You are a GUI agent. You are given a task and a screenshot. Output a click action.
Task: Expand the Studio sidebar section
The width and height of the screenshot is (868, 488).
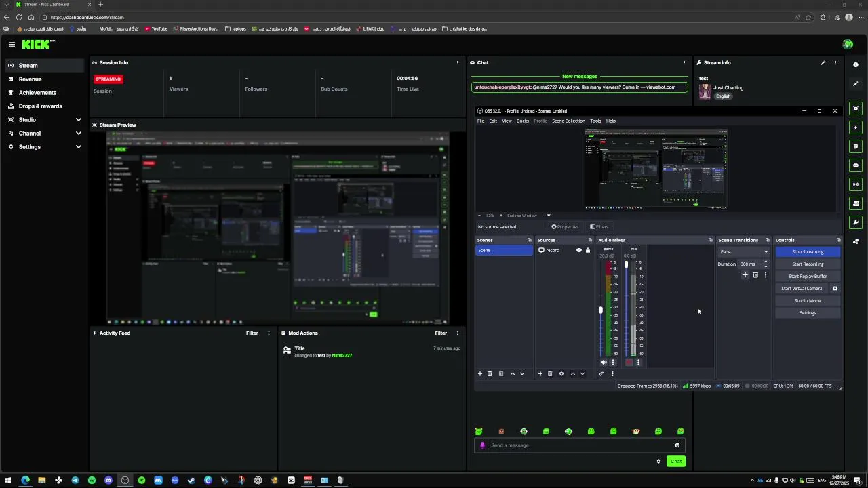(44, 120)
